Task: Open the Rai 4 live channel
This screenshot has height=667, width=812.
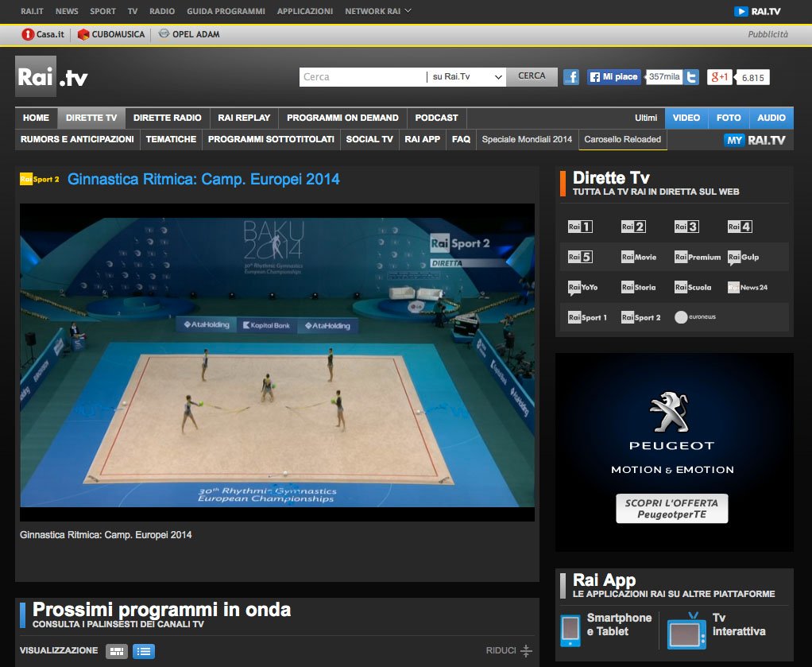Action: pyautogui.click(x=740, y=227)
